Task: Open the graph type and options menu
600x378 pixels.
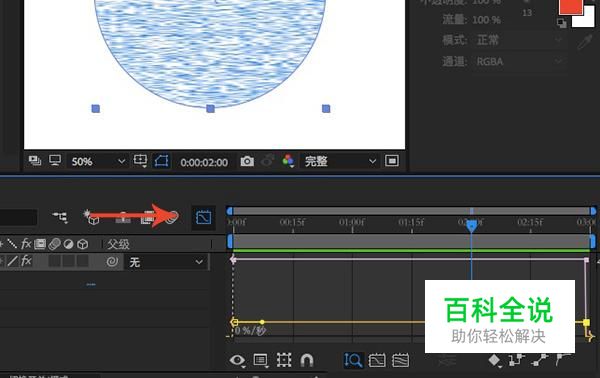Action: tap(261, 360)
